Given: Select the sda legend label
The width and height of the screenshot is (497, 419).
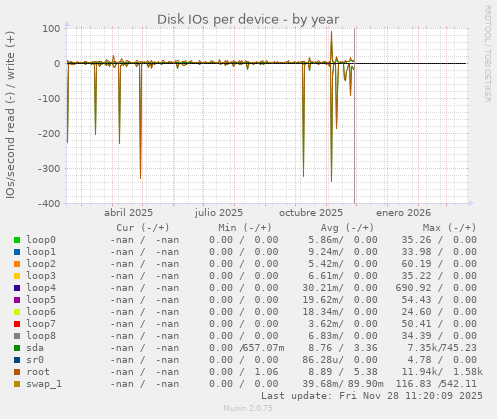Looking at the screenshot, I should (35, 348).
